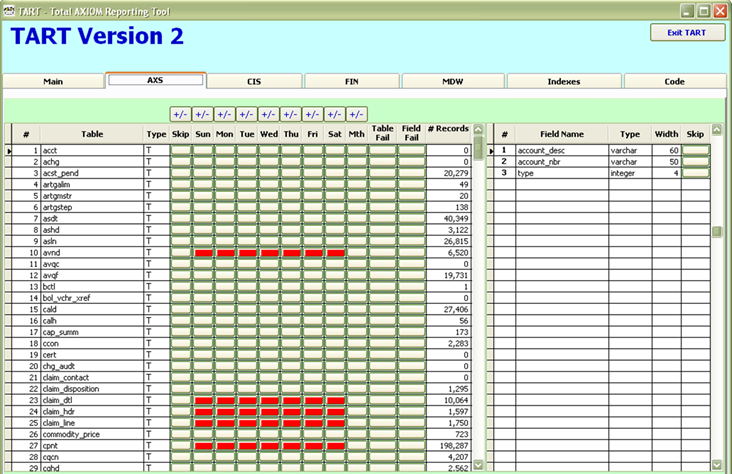Click the +/- button above Sat column
Screen dimensions: 732x474
[x=334, y=114]
